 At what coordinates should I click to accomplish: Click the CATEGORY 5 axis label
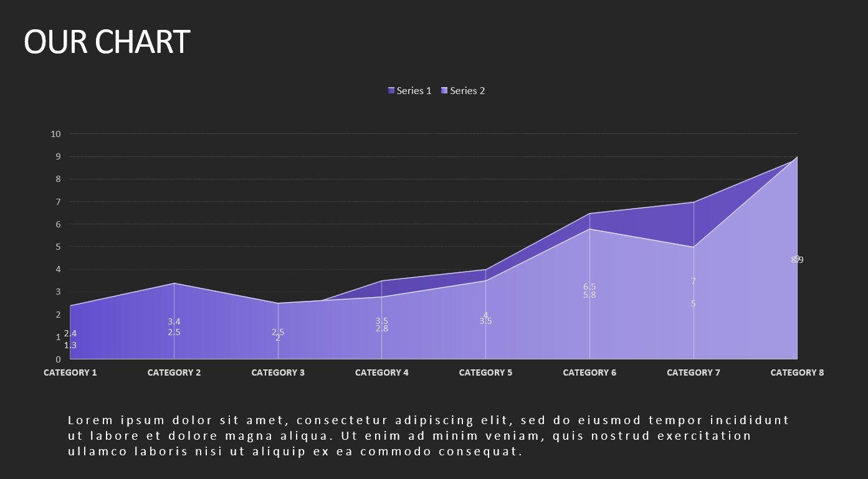pos(485,372)
